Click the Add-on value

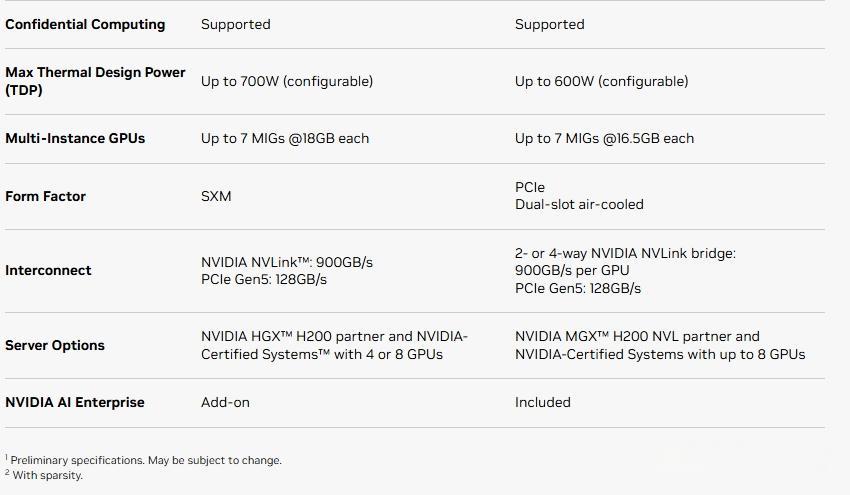coord(225,402)
